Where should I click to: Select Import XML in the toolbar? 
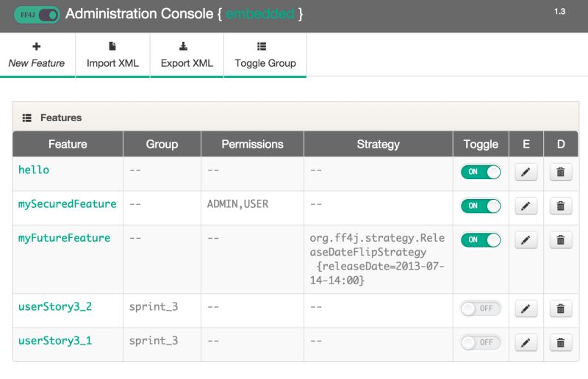tap(112, 55)
